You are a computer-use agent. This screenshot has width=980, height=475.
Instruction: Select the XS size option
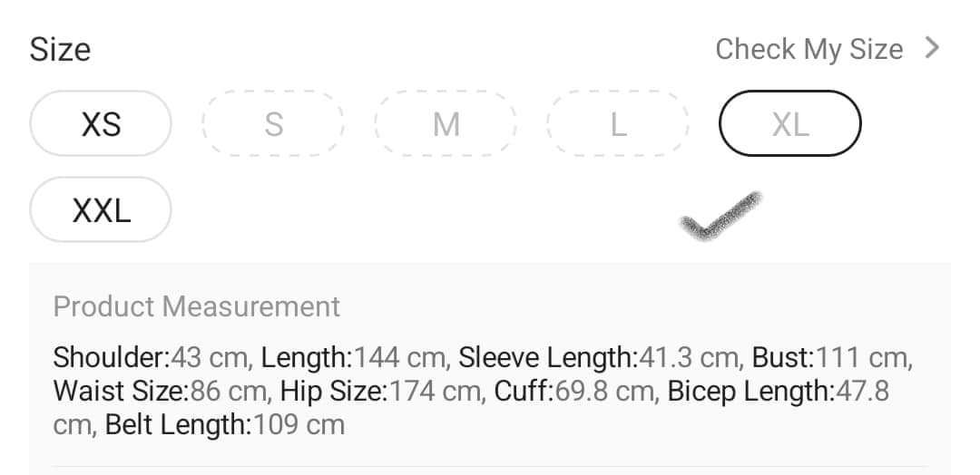[101, 123]
